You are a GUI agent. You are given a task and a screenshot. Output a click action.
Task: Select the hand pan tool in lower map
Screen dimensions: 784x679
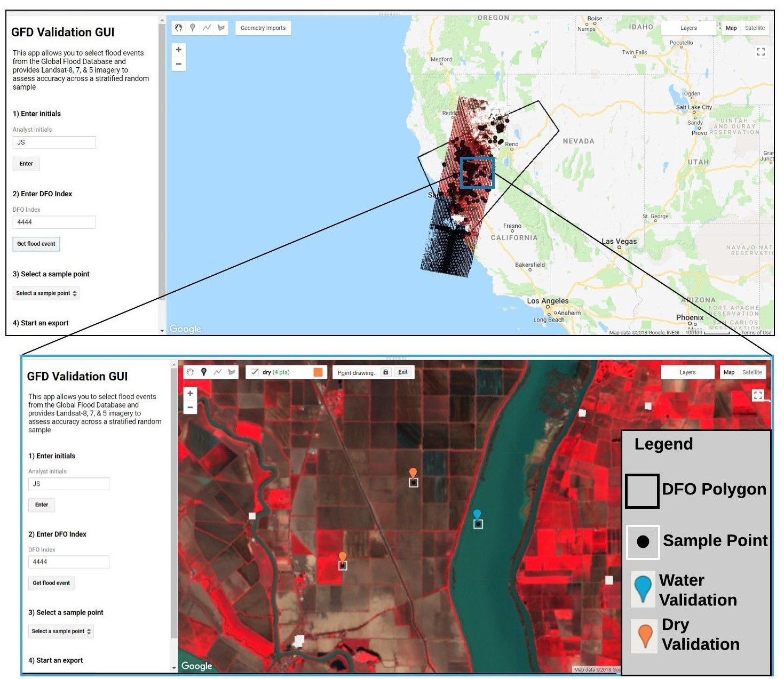click(190, 372)
